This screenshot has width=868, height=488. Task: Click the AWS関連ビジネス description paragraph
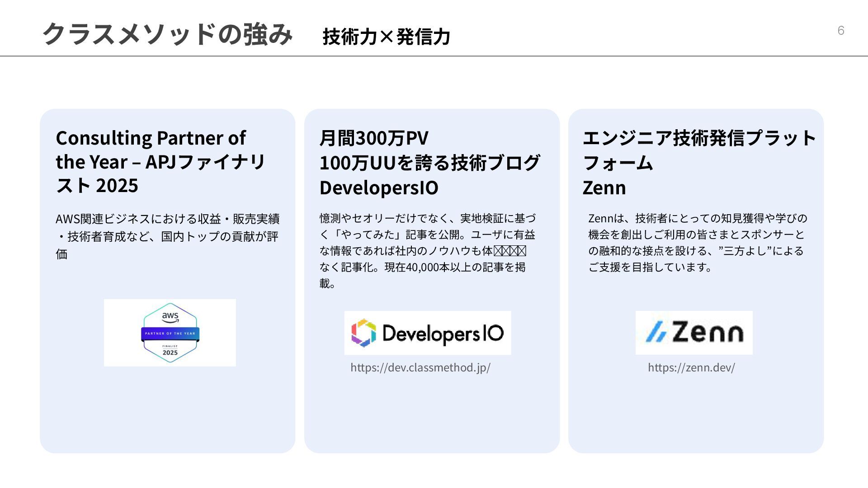tap(167, 236)
